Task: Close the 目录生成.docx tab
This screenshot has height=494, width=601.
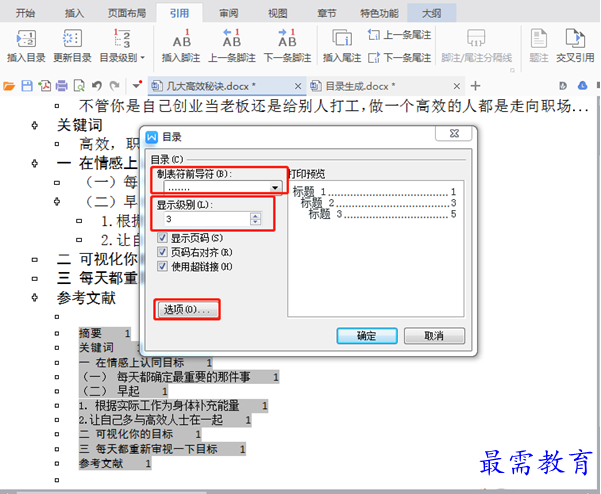Action: (456, 86)
